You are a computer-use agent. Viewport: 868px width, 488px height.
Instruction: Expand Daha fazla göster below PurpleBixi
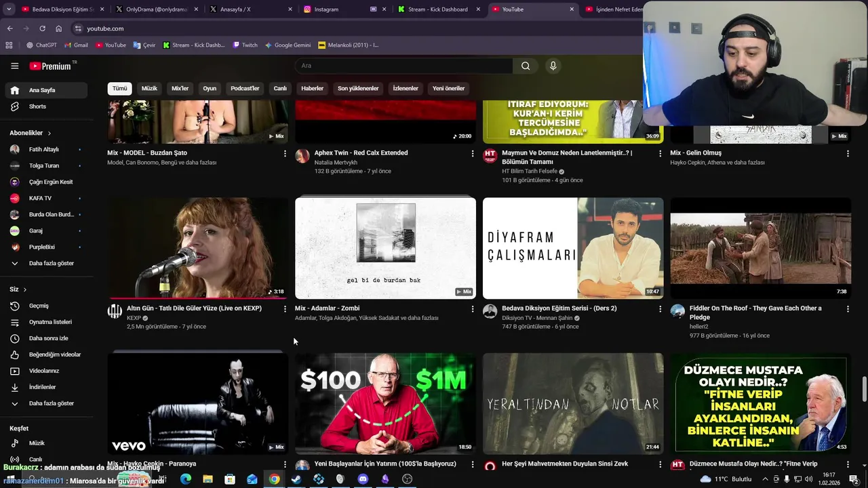46,264
